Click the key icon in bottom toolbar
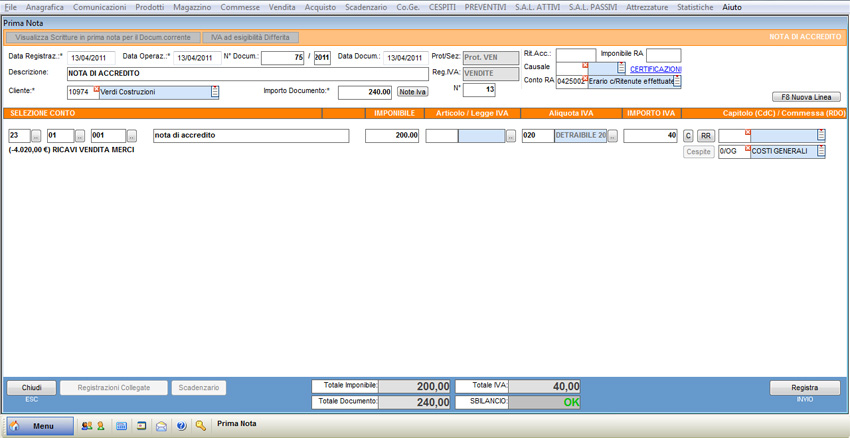 tap(201, 426)
